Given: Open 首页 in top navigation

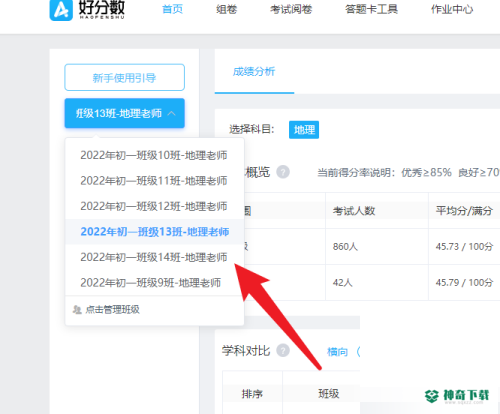Looking at the screenshot, I should pyautogui.click(x=172, y=9).
